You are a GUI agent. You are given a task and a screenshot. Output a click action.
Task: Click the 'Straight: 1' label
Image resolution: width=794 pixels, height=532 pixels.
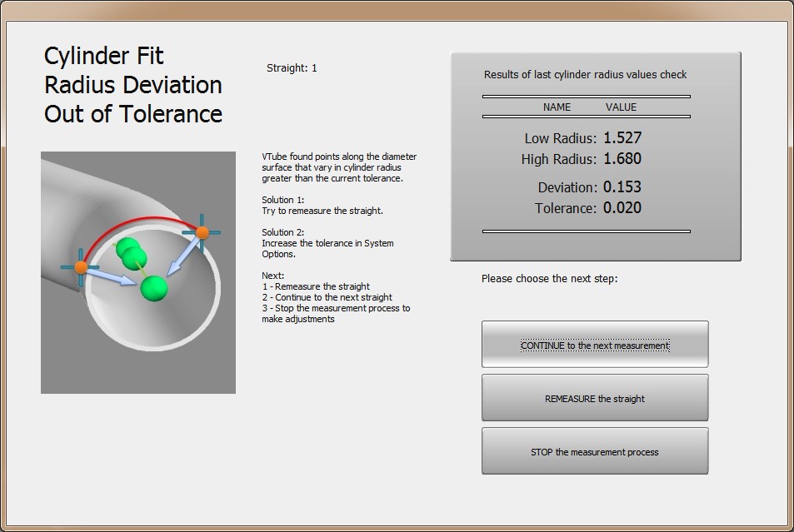coord(292,68)
